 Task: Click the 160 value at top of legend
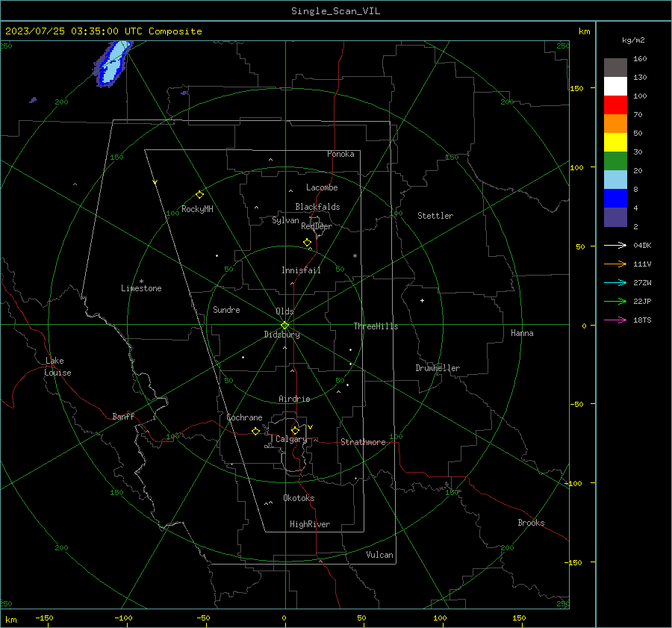(x=640, y=59)
